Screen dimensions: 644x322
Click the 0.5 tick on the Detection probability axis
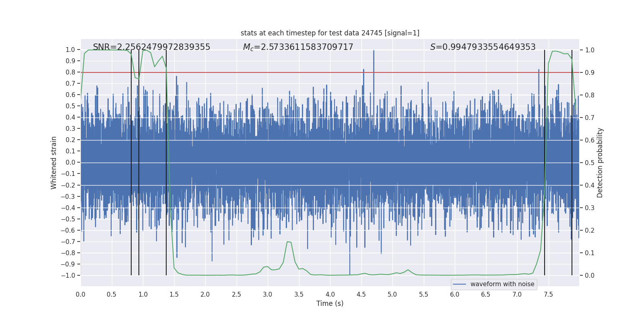[x=590, y=163]
